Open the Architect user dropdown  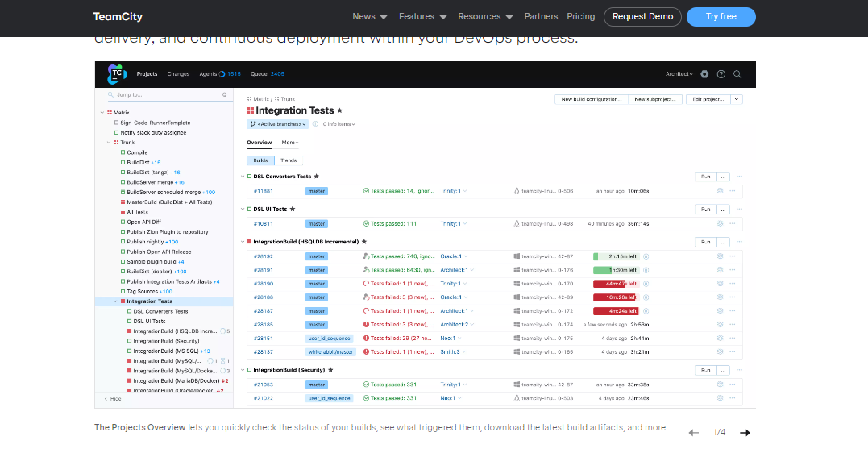point(679,74)
